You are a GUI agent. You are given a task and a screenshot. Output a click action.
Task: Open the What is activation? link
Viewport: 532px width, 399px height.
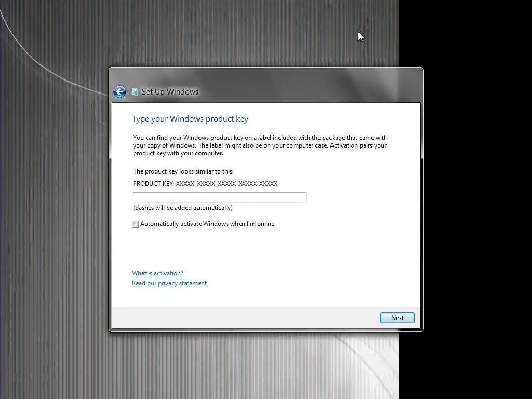(x=158, y=273)
